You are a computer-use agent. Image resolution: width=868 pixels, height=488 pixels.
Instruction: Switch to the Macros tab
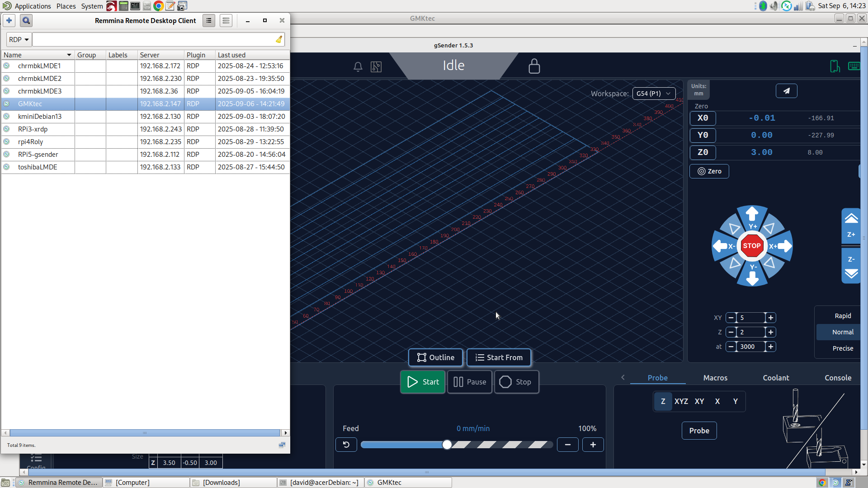coord(715,378)
